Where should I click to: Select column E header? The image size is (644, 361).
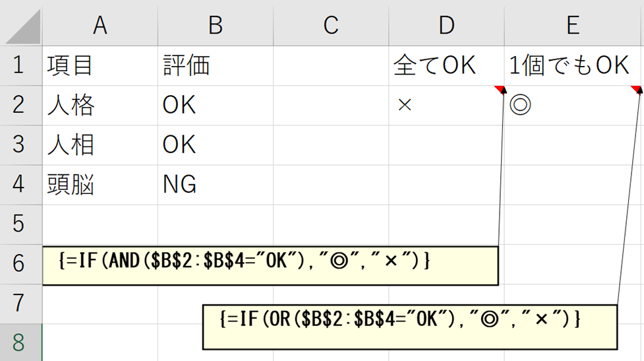(572, 24)
